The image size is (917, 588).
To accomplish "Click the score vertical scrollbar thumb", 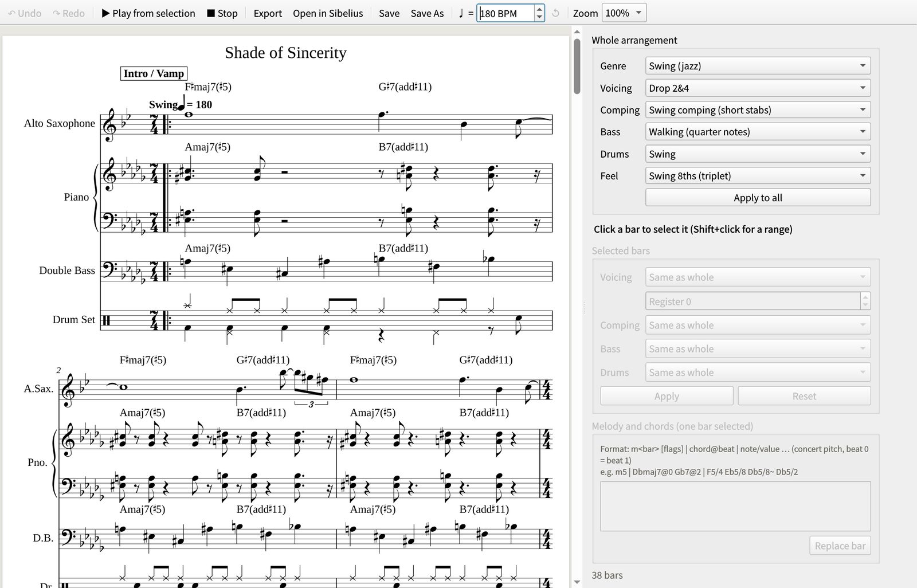I will tap(577, 66).
